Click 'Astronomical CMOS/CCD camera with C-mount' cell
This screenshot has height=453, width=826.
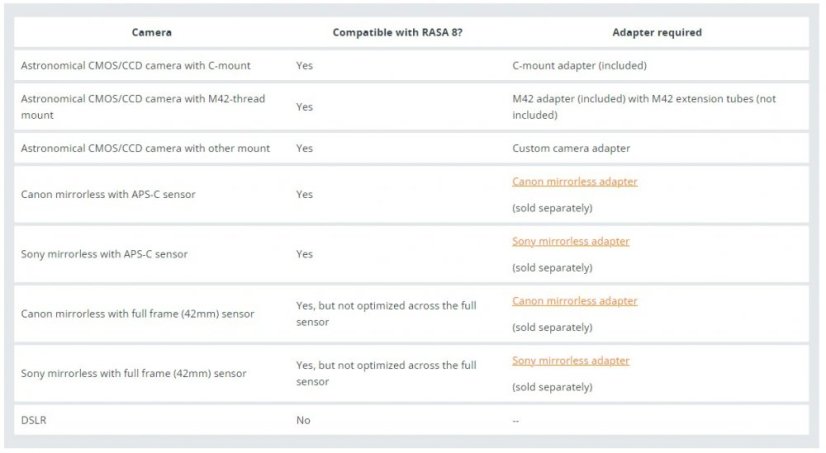(x=135, y=65)
